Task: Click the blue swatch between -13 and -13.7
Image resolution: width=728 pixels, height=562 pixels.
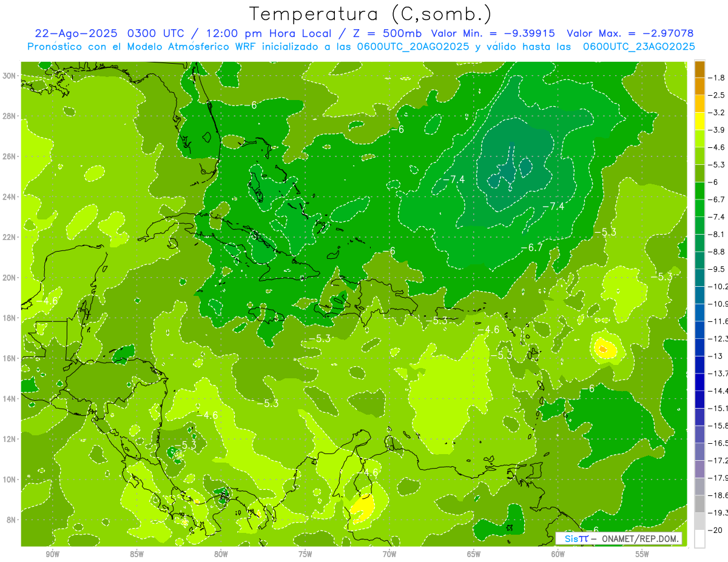Action: pos(699,364)
